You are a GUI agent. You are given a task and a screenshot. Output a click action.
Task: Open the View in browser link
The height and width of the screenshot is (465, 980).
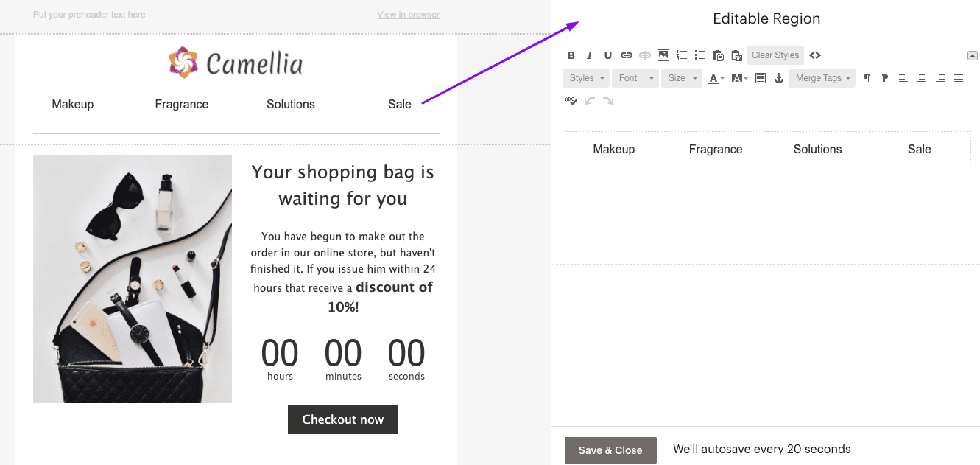(408, 14)
